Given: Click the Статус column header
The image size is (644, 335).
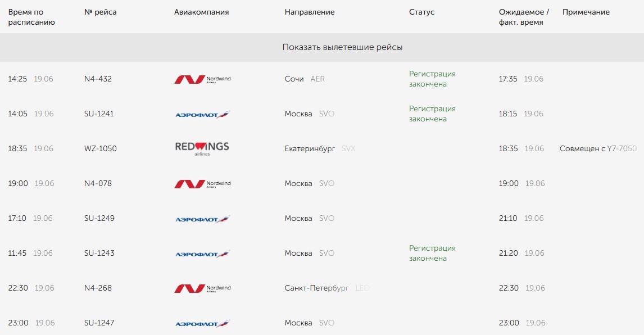Looking at the screenshot, I should [421, 12].
